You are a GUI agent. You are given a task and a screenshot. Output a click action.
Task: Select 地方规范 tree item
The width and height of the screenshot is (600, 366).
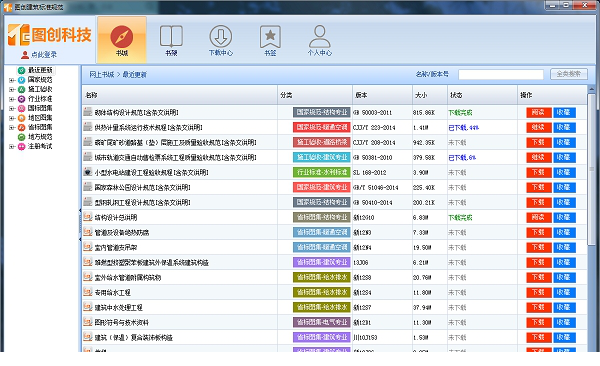click(x=40, y=137)
